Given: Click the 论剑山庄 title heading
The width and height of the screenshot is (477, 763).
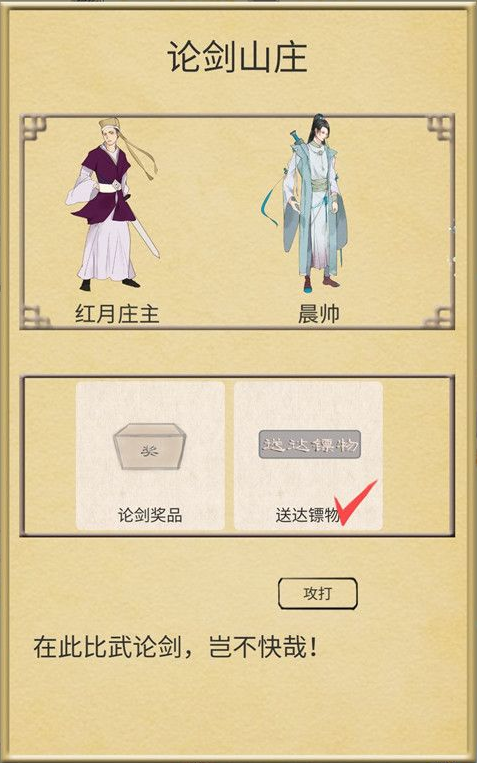Looking at the screenshot, I should [238, 57].
